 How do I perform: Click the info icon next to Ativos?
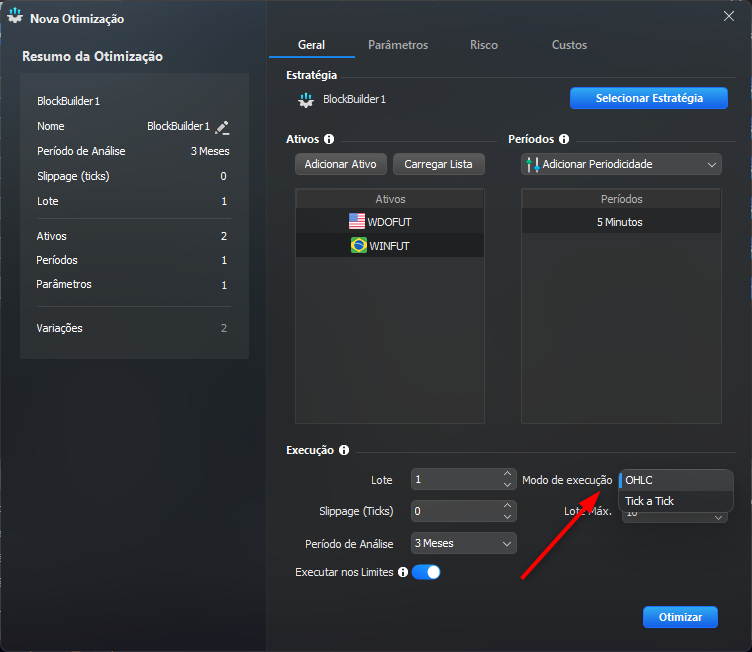tap(329, 139)
